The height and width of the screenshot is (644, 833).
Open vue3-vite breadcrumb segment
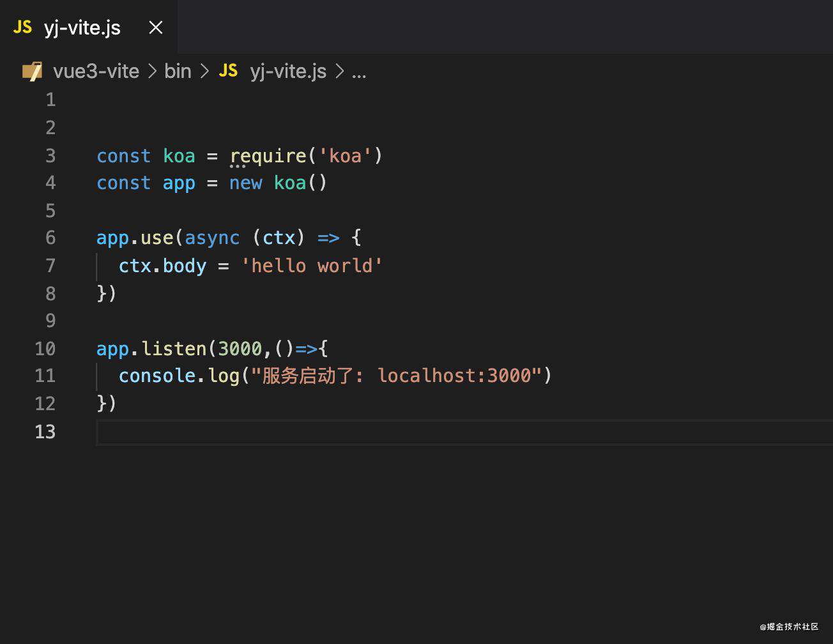96,72
